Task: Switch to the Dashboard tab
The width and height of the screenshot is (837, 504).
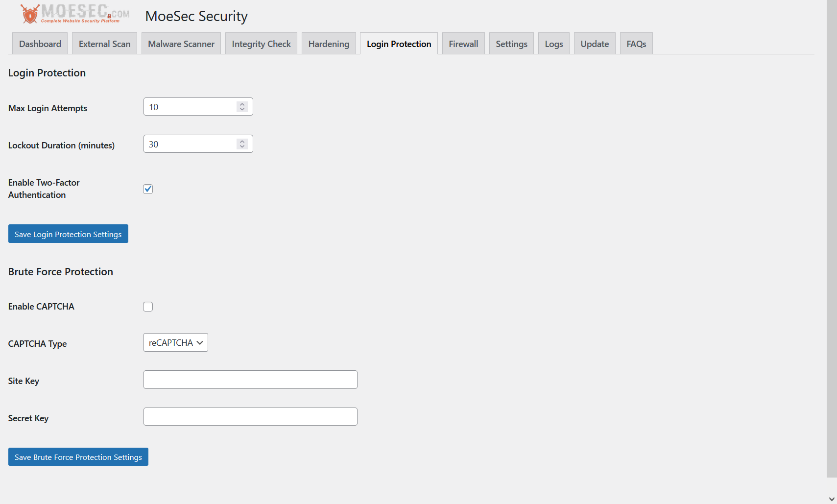Action: pyautogui.click(x=40, y=44)
